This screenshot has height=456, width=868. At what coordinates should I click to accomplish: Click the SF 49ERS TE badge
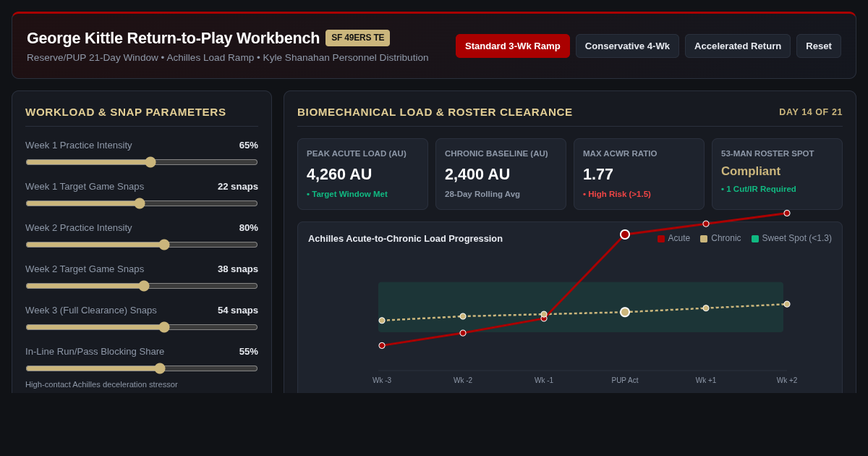point(357,38)
